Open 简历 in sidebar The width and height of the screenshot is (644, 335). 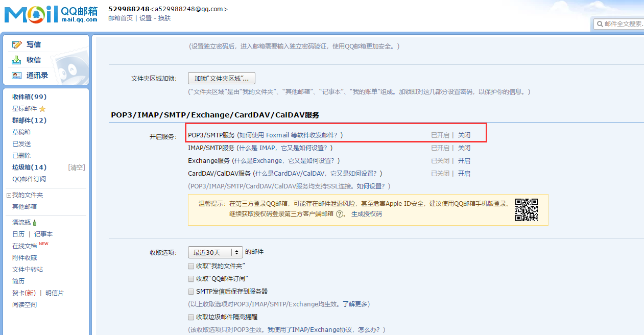[18, 281]
